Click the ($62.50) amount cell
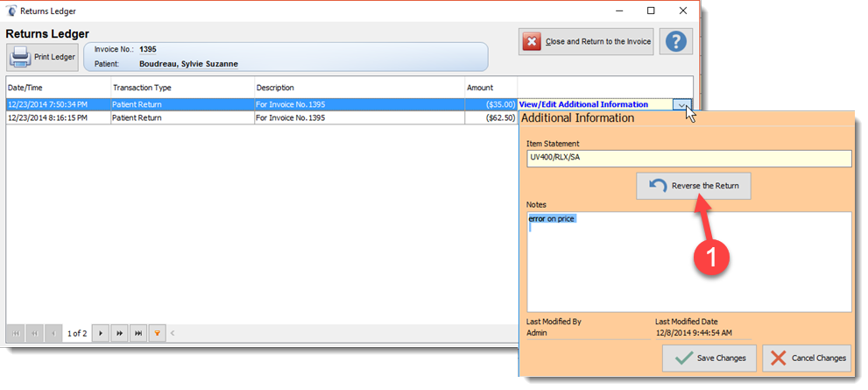Screen dimensions: 868x390 click(x=491, y=118)
